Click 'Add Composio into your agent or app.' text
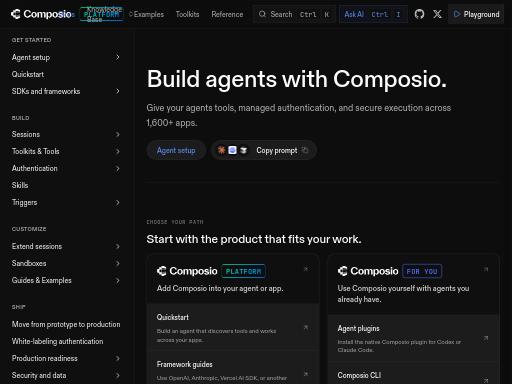 (220, 288)
